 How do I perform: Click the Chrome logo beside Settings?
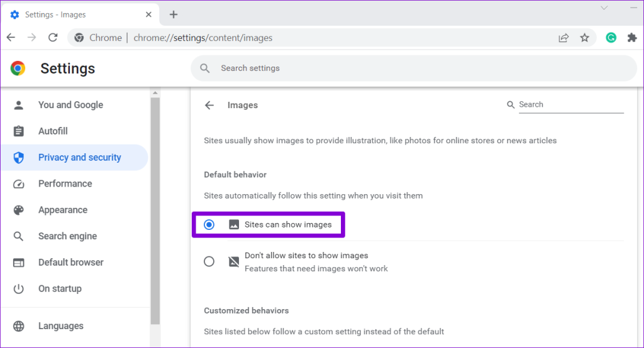tap(18, 68)
